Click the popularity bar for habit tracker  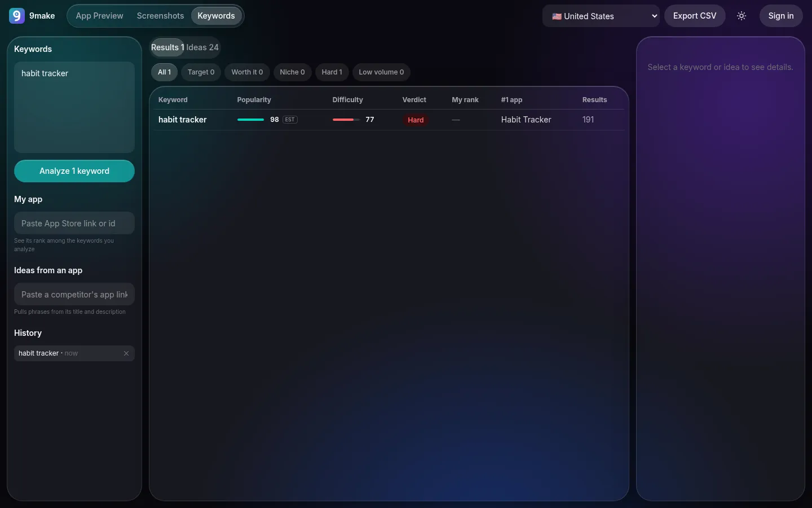coord(251,120)
